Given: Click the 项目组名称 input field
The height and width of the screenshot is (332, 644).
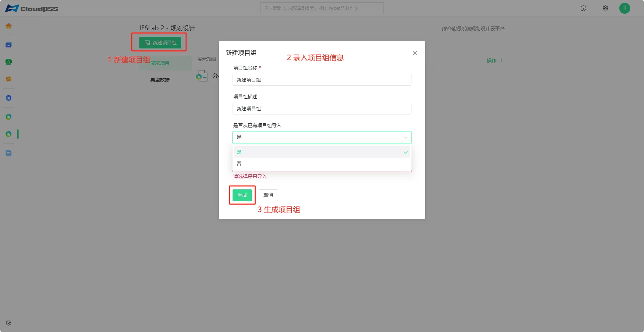Looking at the screenshot, I should click(x=322, y=80).
